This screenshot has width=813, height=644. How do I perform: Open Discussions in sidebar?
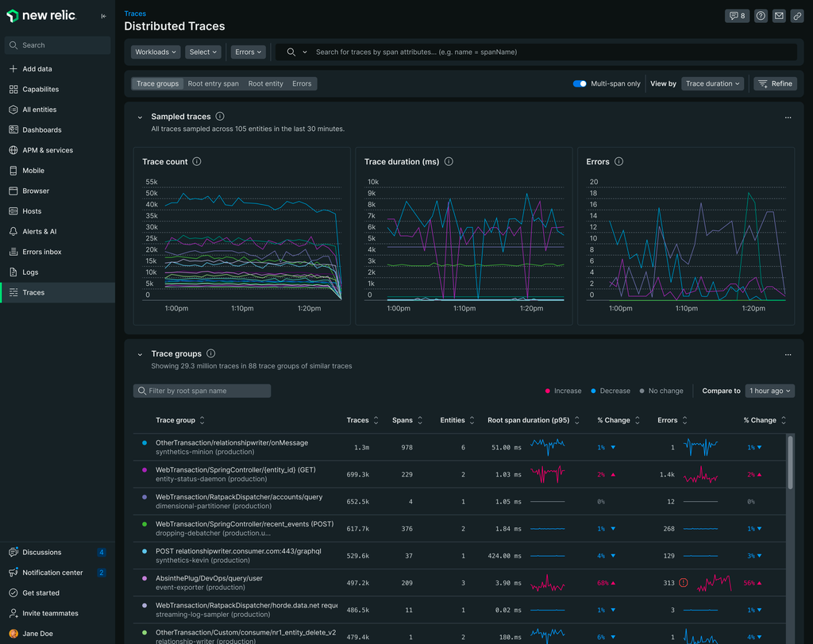57,552
